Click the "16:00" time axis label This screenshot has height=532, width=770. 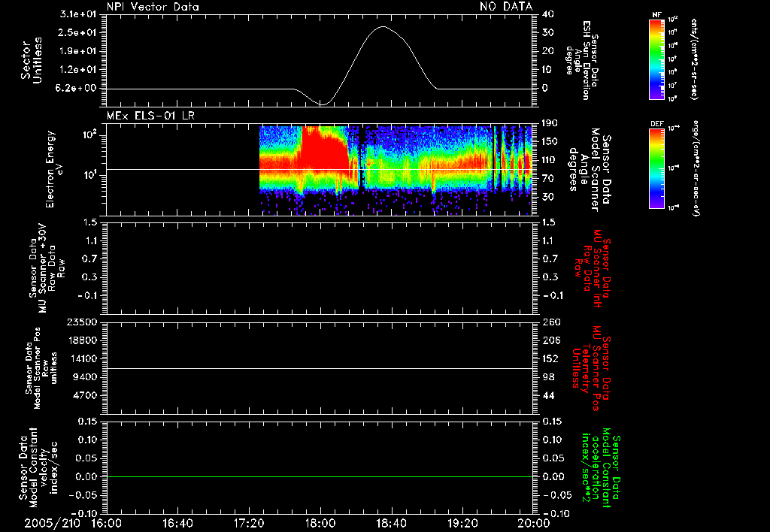pyautogui.click(x=107, y=523)
